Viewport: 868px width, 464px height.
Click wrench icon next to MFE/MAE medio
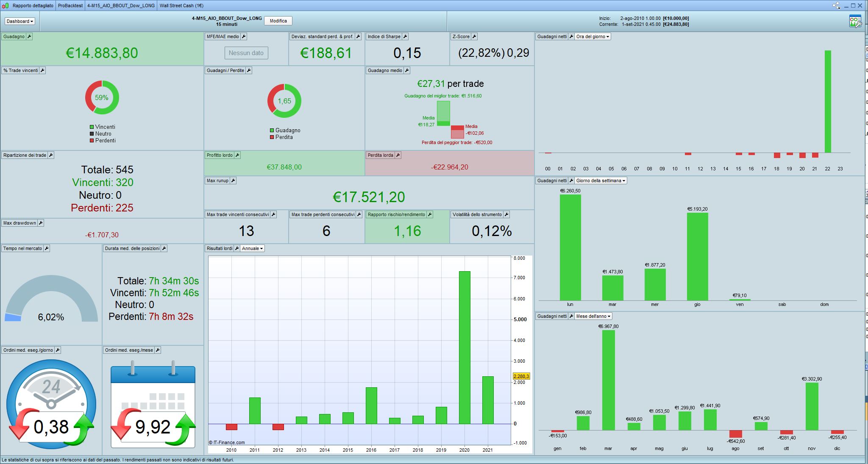pyautogui.click(x=244, y=36)
